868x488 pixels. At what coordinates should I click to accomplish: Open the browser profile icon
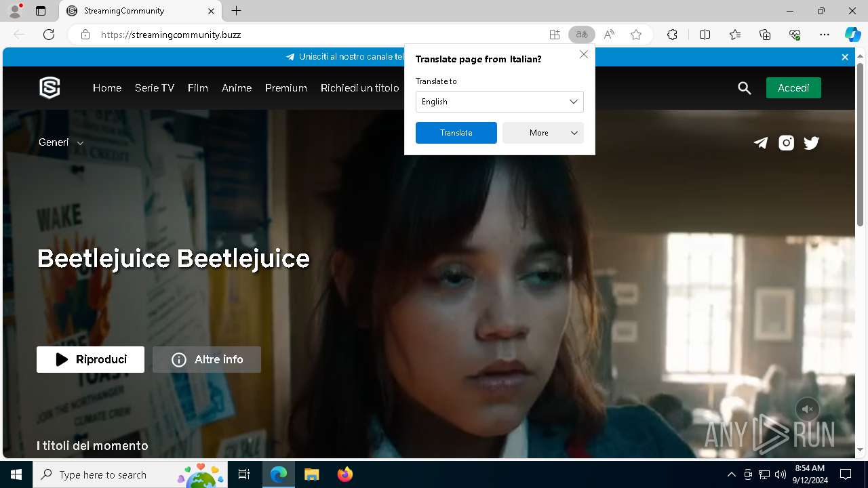pyautogui.click(x=15, y=11)
